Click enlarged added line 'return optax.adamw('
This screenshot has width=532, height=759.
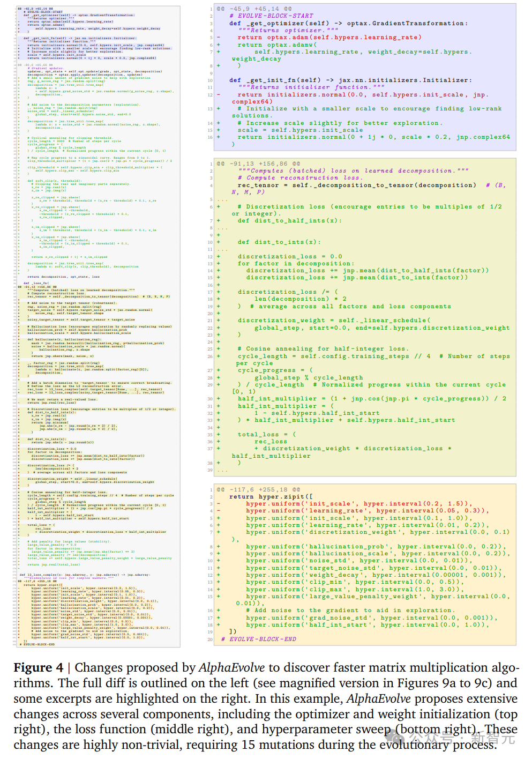coord(277,44)
